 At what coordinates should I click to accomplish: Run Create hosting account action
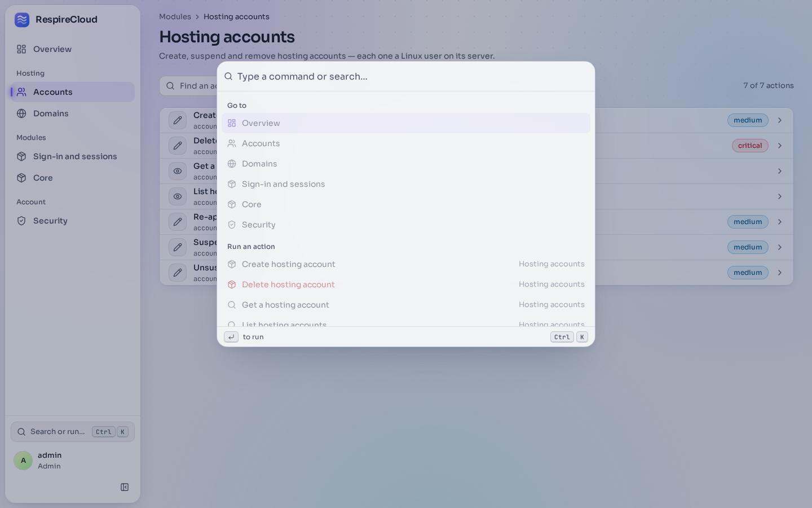point(406,264)
